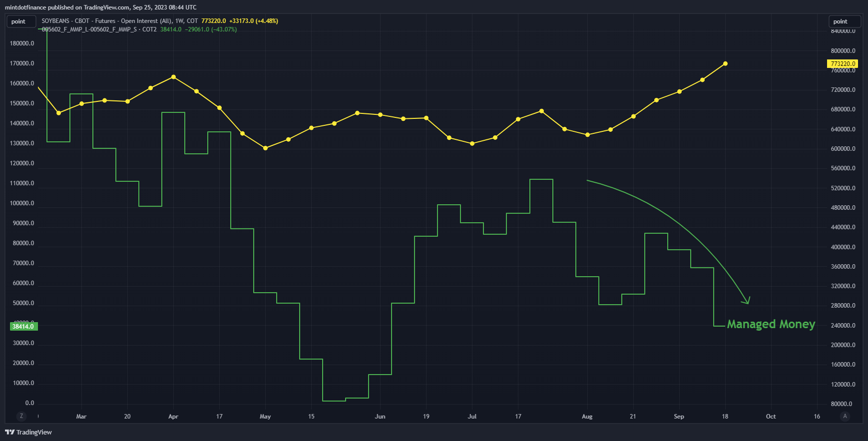Click the 600000.0 label on right axis
Screen dimensions: 868x441
click(843, 149)
